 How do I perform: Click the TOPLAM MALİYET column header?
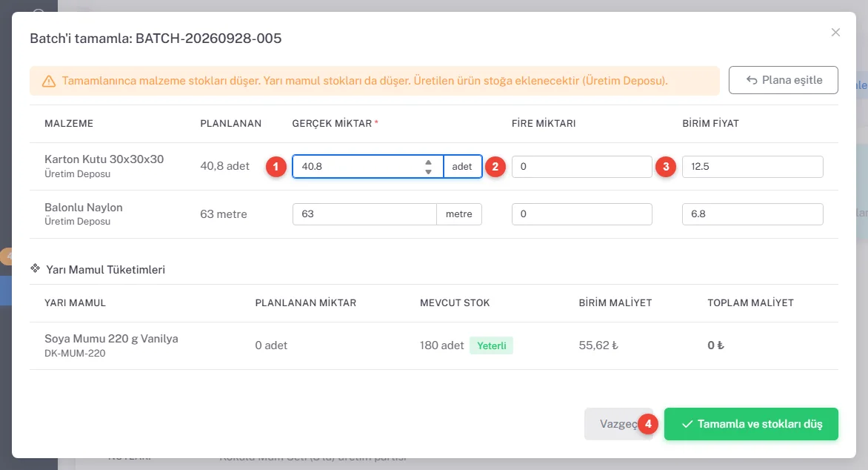tap(751, 303)
